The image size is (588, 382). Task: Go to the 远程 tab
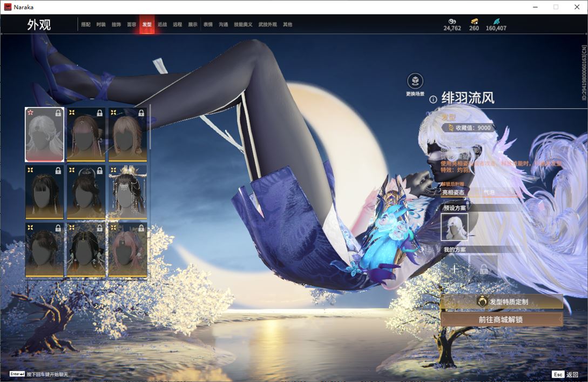178,24
